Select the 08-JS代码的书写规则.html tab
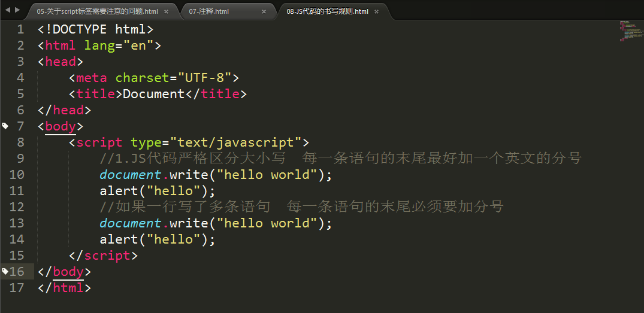644x313 pixels. pos(327,11)
